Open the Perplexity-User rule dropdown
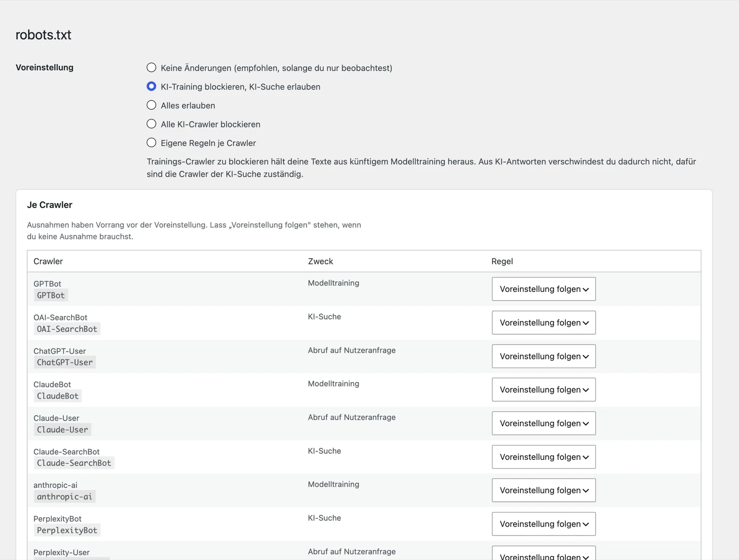Image resolution: width=739 pixels, height=560 pixels. (x=544, y=553)
